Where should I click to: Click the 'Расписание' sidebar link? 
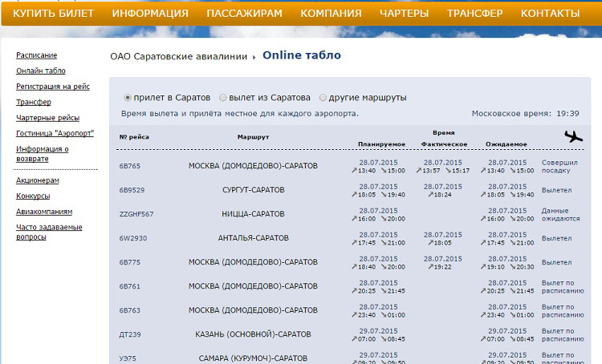(x=36, y=55)
